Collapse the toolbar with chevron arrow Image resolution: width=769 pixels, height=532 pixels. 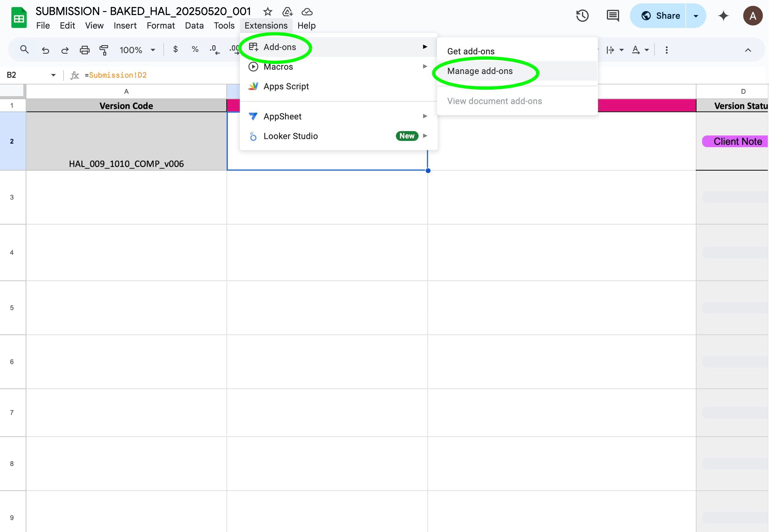click(748, 50)
